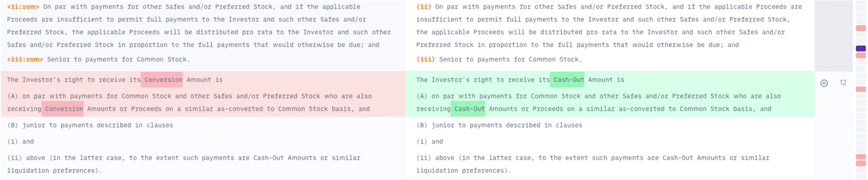
Task: Click the pink marker directly below the purple marker
Action: click(861, 55)
